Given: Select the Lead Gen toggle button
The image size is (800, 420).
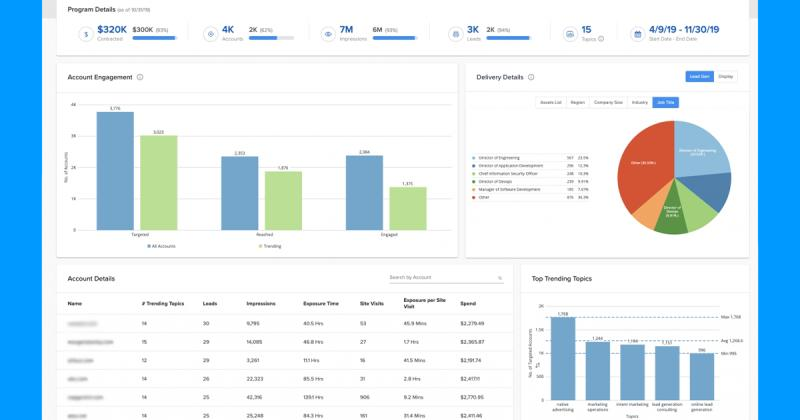Looking at the screenshot, I should coord(699,77).
